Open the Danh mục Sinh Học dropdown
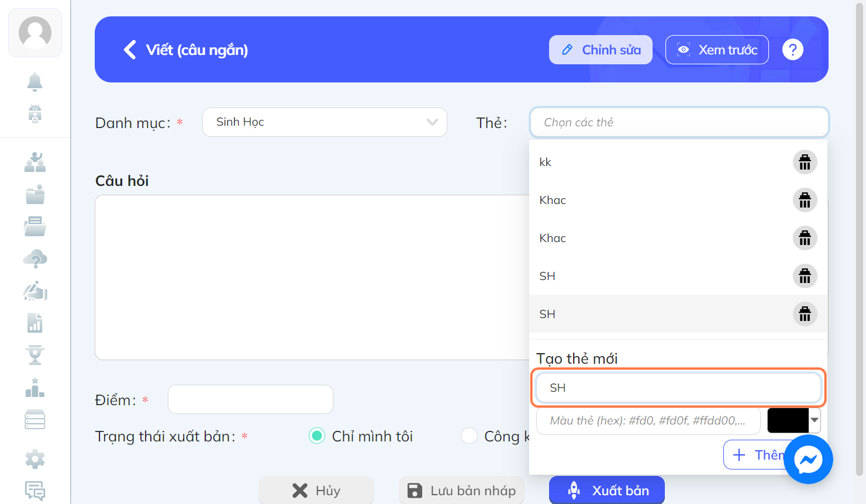Image resolution: width=866 pixels, height=504 pixels. 325,122
